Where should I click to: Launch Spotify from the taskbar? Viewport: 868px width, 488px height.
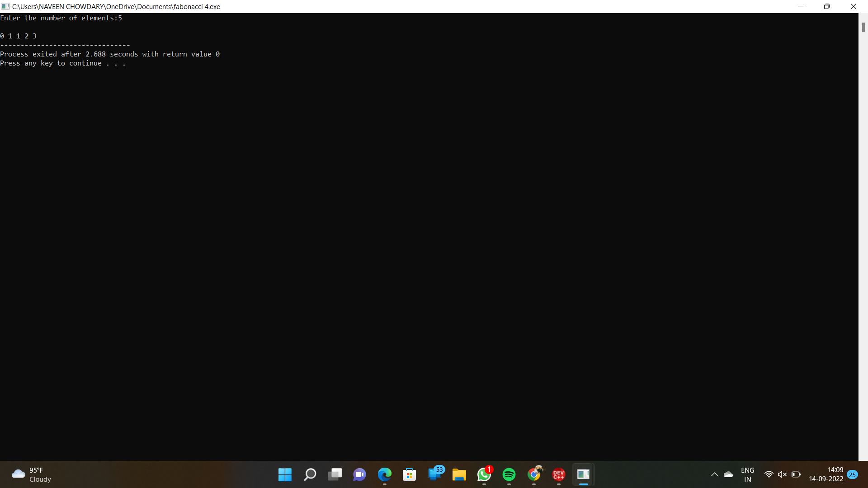(509, 474)
